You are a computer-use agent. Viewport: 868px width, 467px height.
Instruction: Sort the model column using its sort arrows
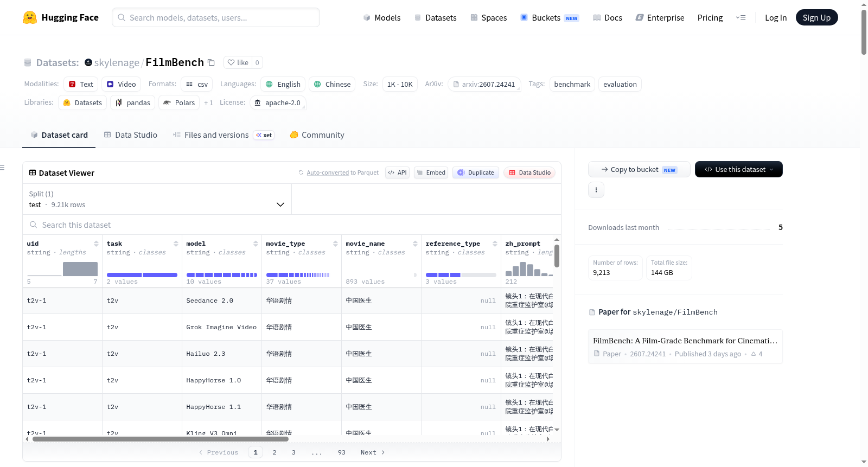pyautogui.click(x=256, y=244)
